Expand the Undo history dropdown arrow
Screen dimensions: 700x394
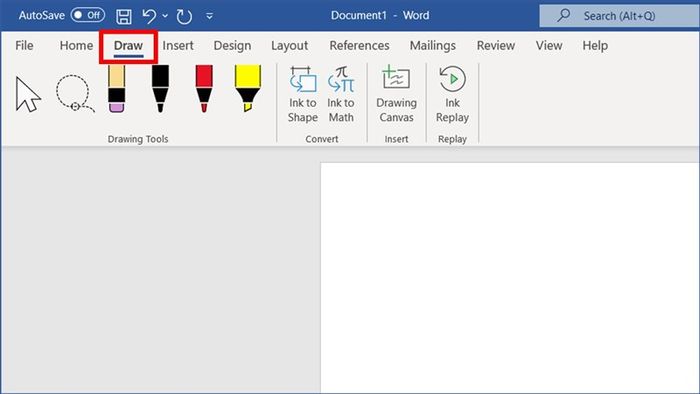tap(165, 16)
